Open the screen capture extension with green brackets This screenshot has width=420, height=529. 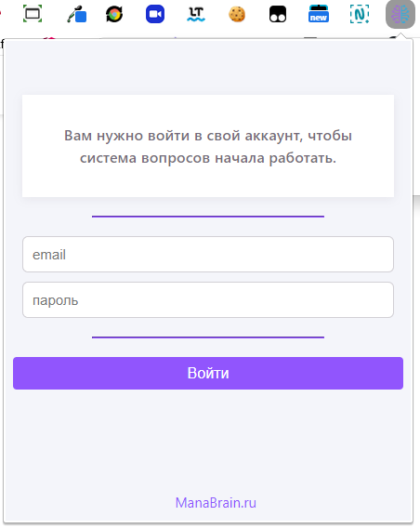click(x=33, y=14)
